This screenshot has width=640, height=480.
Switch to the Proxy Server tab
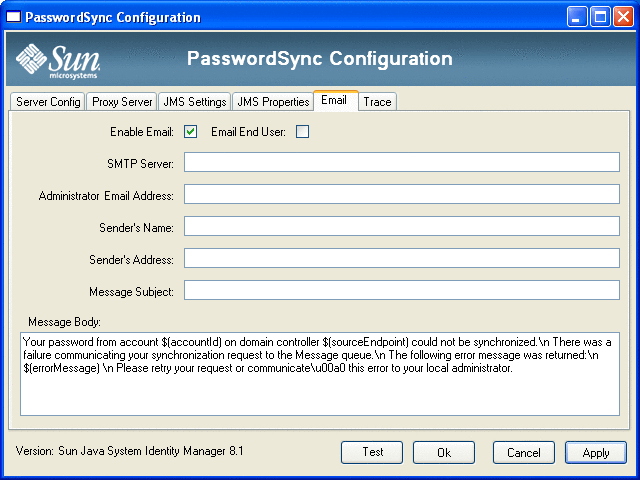click(x=122, y=102)
